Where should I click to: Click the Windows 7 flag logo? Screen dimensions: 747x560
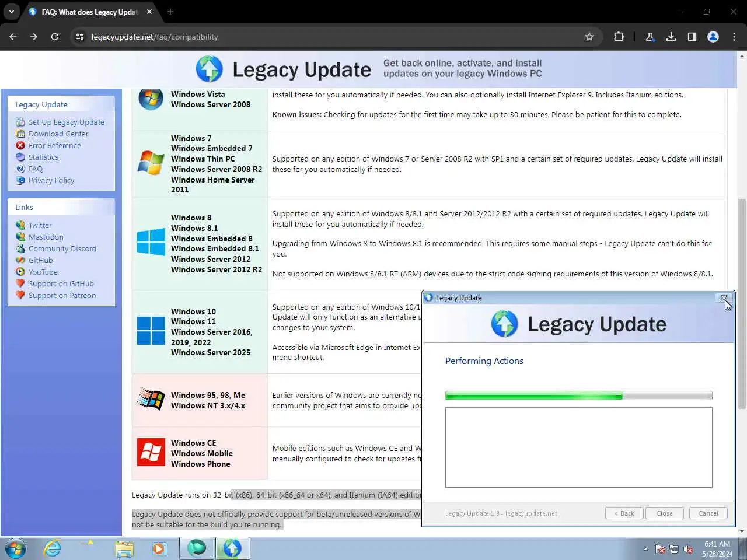click(x=151, y=163)
